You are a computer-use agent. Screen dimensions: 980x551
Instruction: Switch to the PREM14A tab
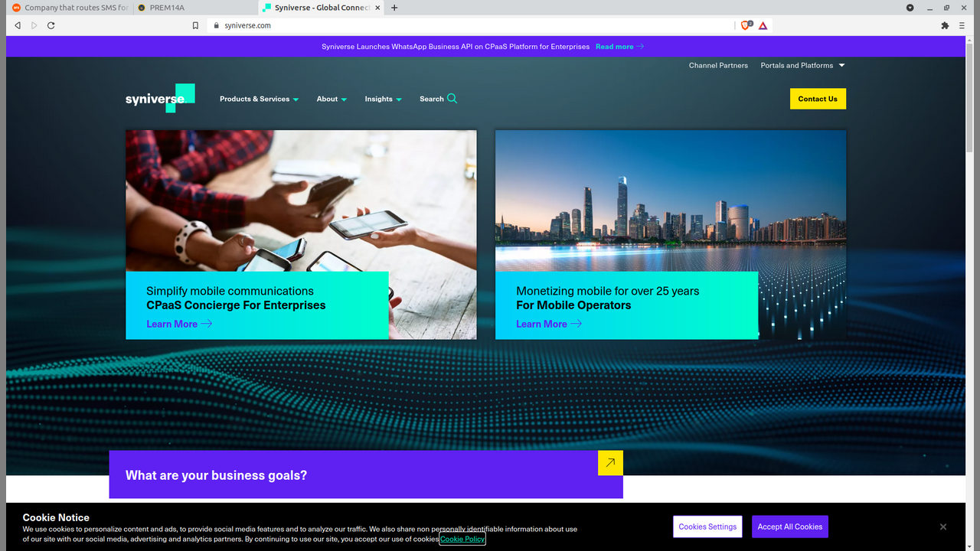coord(167,8)
